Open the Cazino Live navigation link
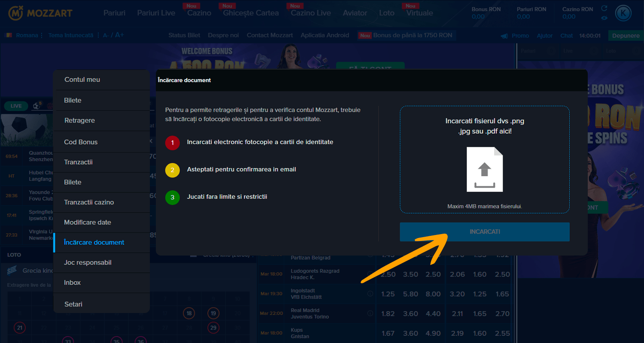 tap(311, 13)
